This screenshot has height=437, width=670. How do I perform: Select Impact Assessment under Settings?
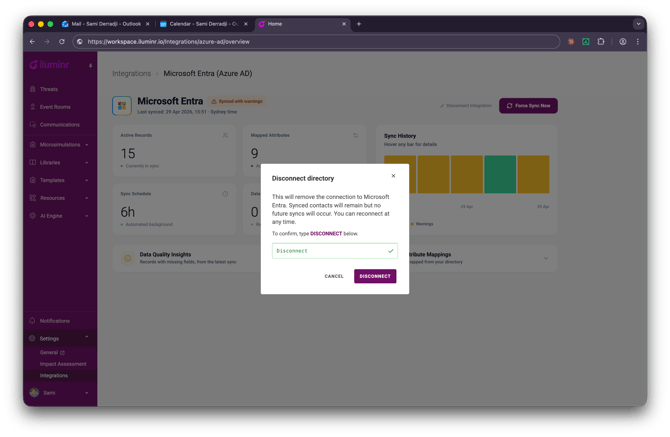[x=63, y=364]
